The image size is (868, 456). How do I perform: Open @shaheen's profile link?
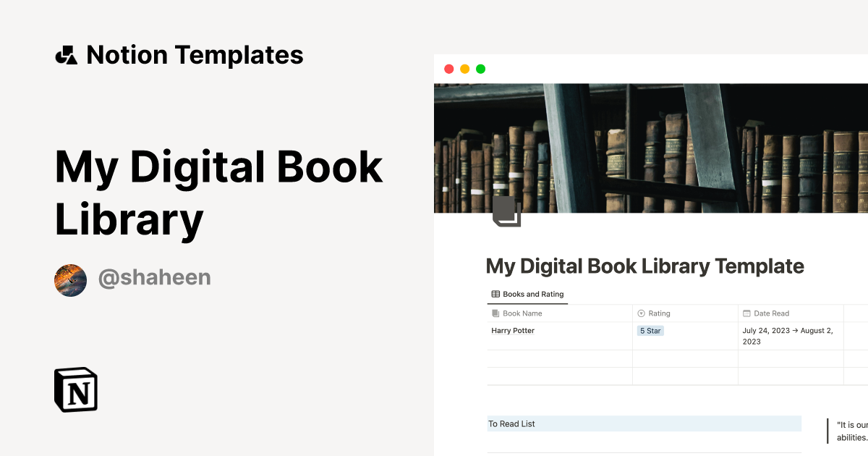coord(154,278)
